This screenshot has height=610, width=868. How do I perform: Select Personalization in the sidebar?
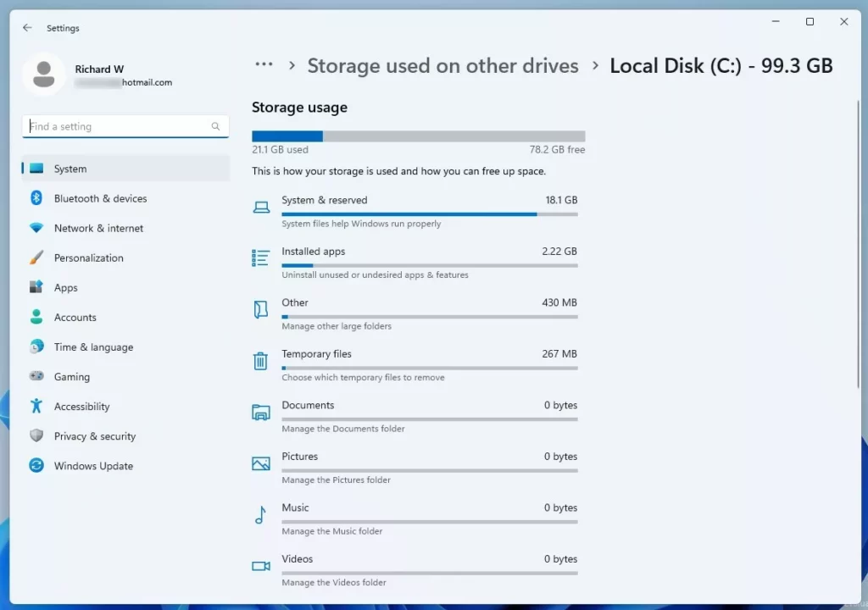pyautogui.click(x=125, y=258)
